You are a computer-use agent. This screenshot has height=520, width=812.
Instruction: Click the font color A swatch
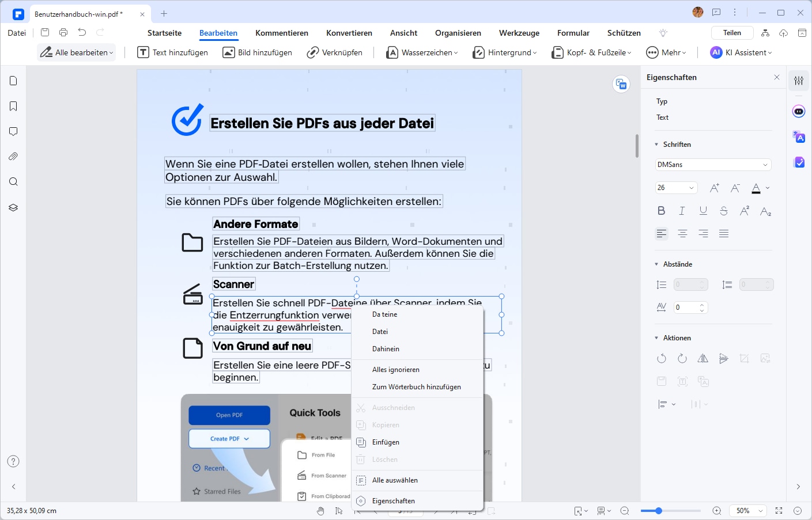pos(756,188)
